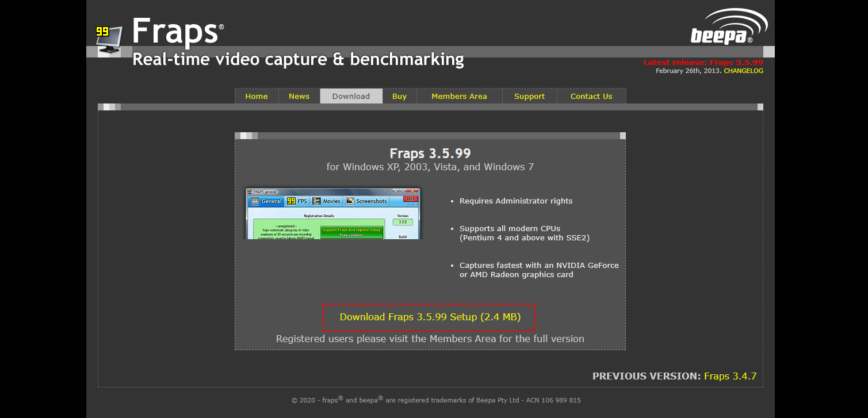Click Download Fraps 3.5.99 Setup link
The height and width of the screenshot is (418, 868).
430,317
